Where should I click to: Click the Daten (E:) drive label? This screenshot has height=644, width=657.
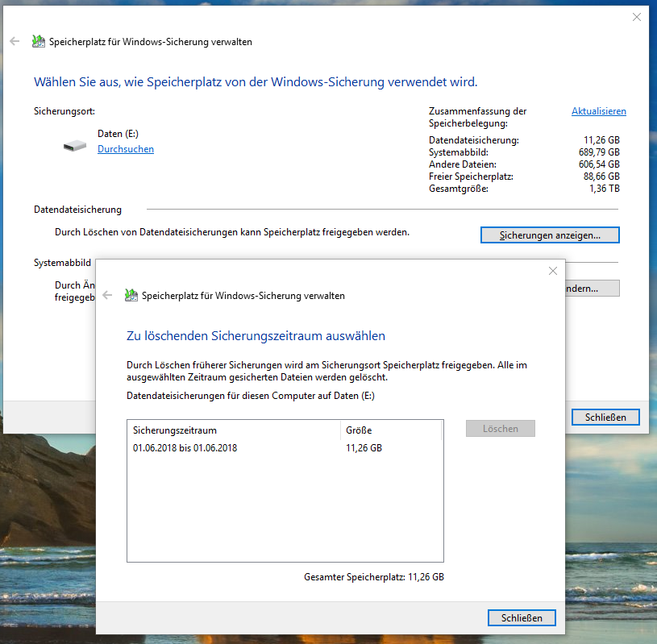pos(118,134)
